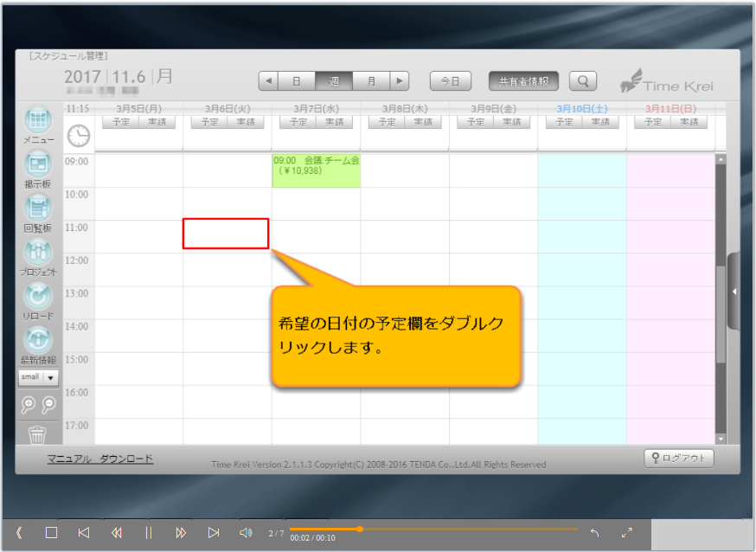The image size is (756, 552).
Task: Switch to 月 month view
Action: click(371, 81)
